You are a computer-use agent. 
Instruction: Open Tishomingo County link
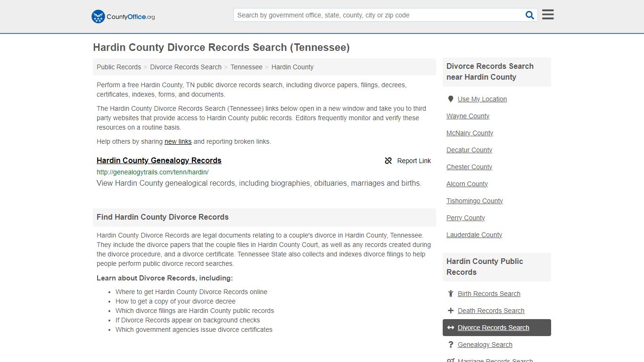point(475,201)
